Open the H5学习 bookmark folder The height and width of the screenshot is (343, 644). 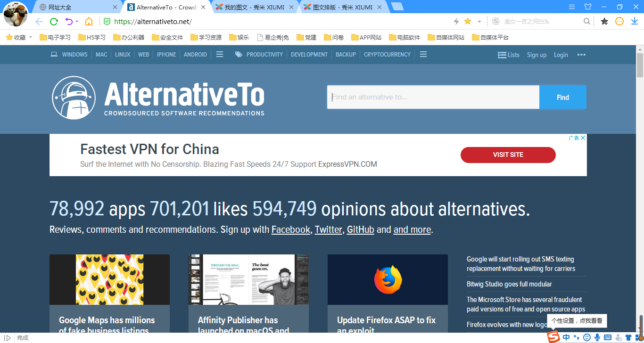coord(92,37)
